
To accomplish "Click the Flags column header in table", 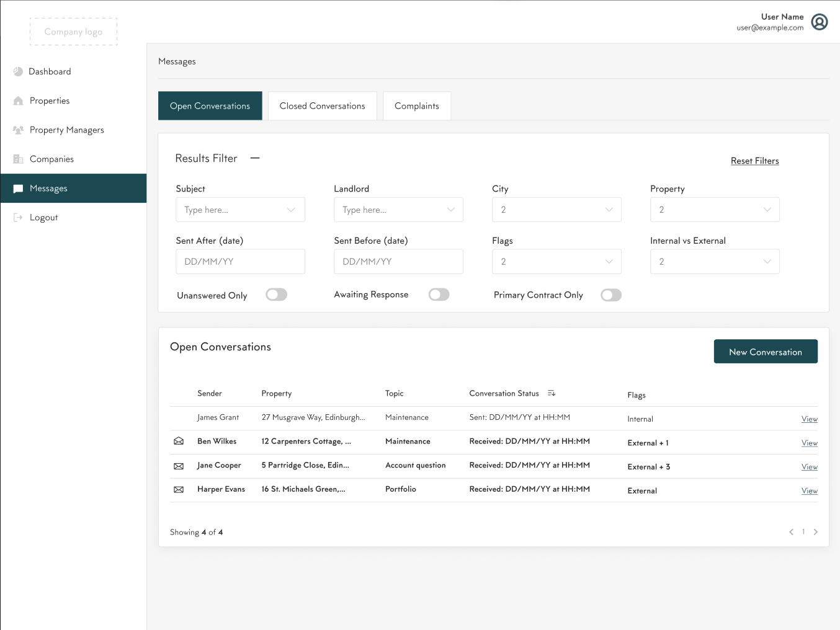I will tap(637, 396).
